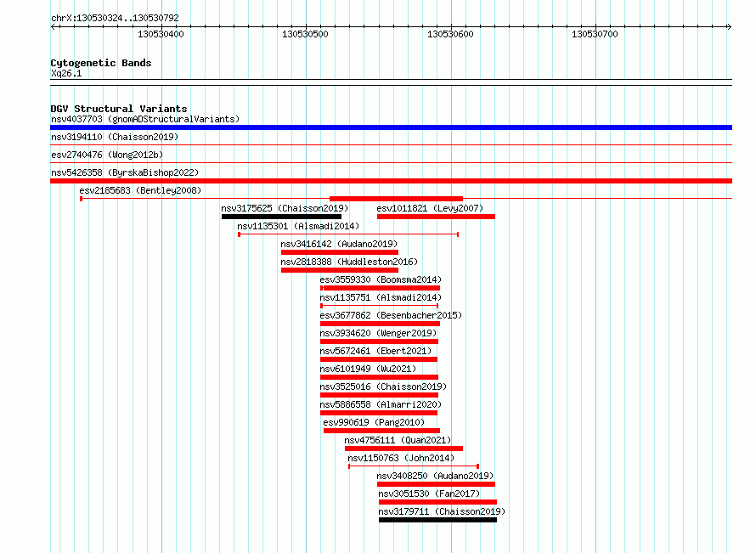The height and width of the screenshot is (553, 756).
Task: Click ruler position 130530400
Action: (x=161, y=34)
